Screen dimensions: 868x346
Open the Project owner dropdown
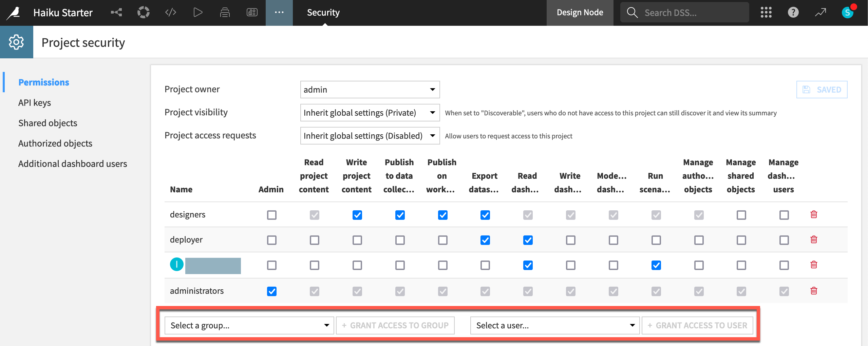coord(370,90)
